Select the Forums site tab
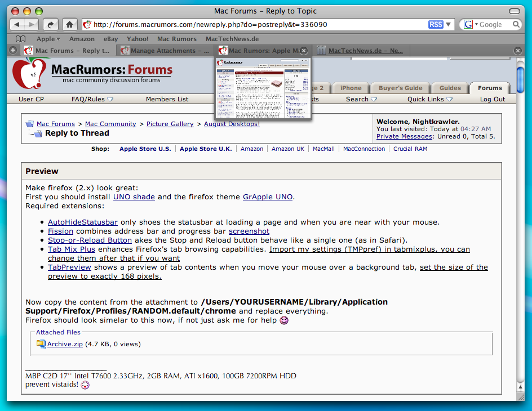The image size is (532, 411). click(x=490, y=88)
